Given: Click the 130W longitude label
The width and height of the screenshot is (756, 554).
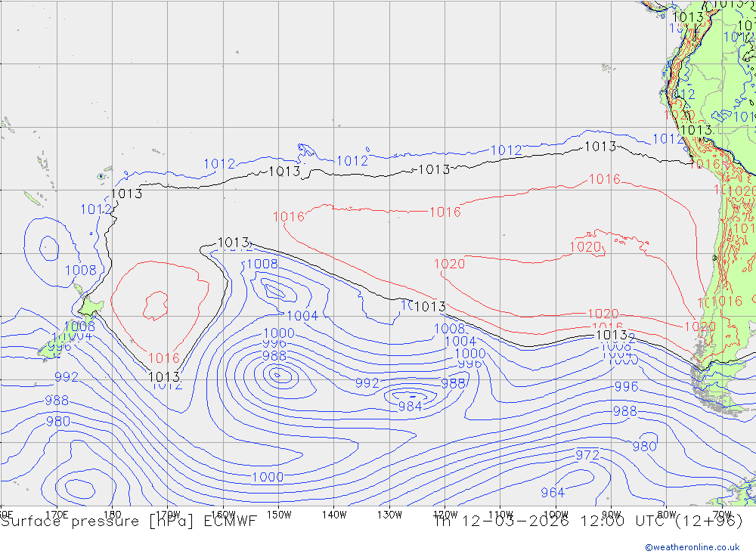Looking at the screenshot, I should click(389, 515).
